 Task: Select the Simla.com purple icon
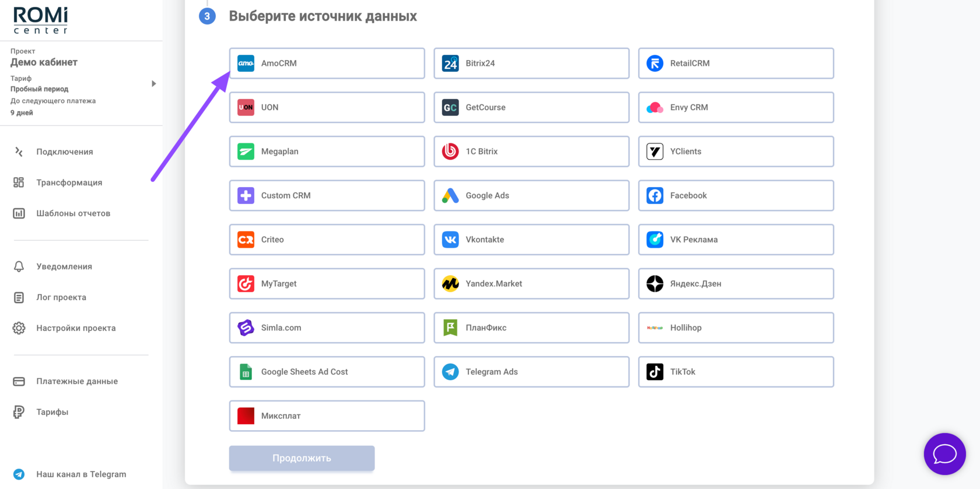[x=246, y=328]
